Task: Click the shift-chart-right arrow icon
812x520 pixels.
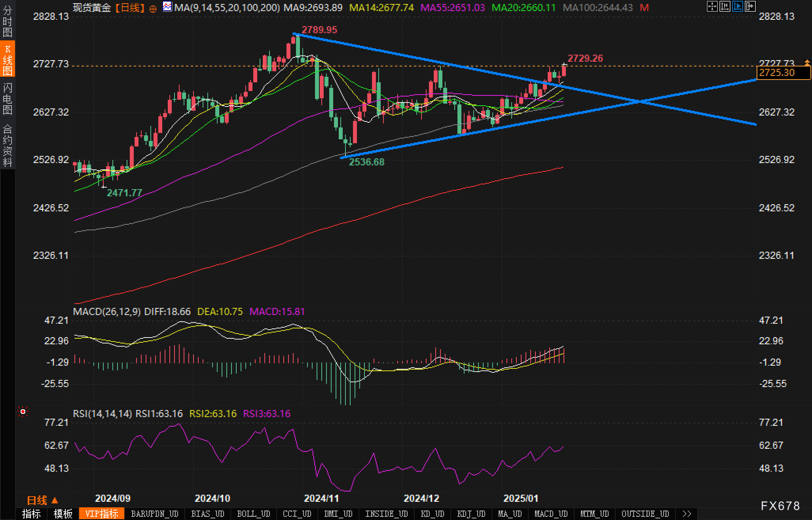Action: (750, 6)
